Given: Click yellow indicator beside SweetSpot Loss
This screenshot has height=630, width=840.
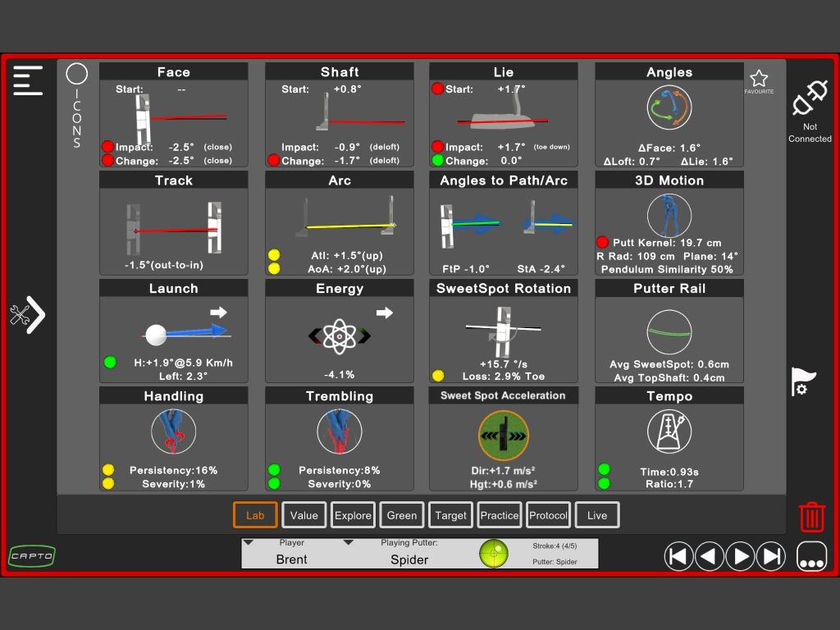Looking at the screenshot, I should click(x=438, y=376).
